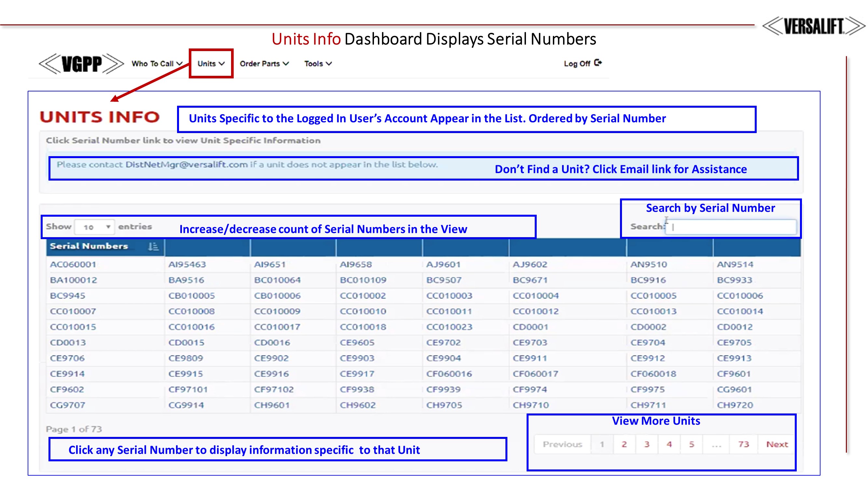Viewport: 868px width, 488px height.
Task: Open the Units dropdown menu
Action: coord(211,64)
